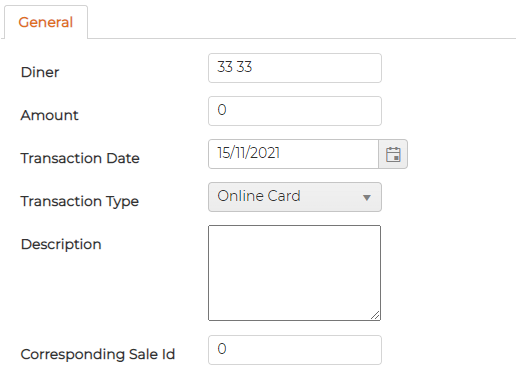Viewport: 516px width, 375px height.
Task: Click the Transaction Type dropdown arrow
Action: (x=367, y=198)
